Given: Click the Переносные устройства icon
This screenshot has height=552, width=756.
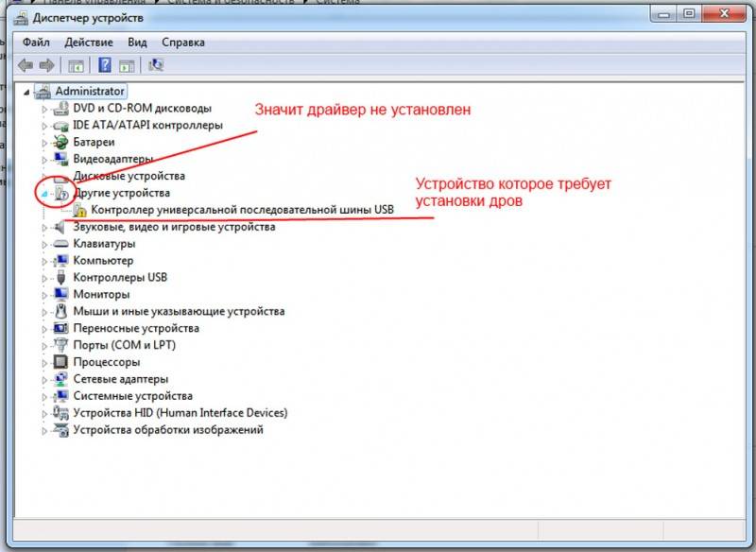Looking at the screenshot, I should (60, 328).
